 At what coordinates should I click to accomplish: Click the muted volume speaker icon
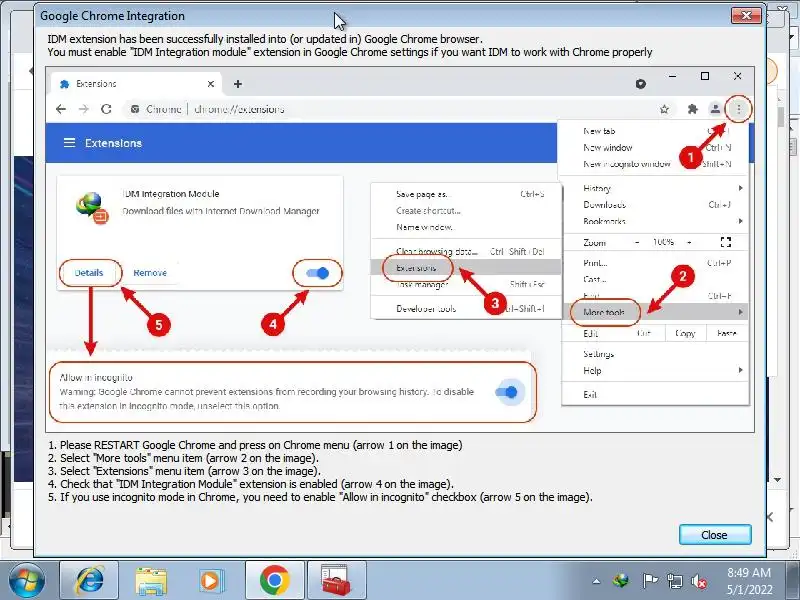[698, 581]
